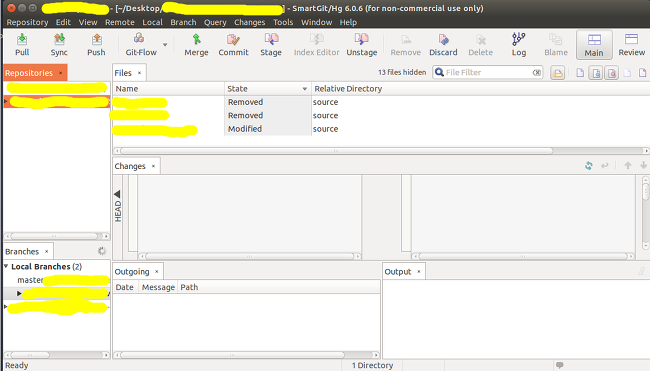
Task: Open Branches panel settings gear
Action: click(x=102, y=251)
